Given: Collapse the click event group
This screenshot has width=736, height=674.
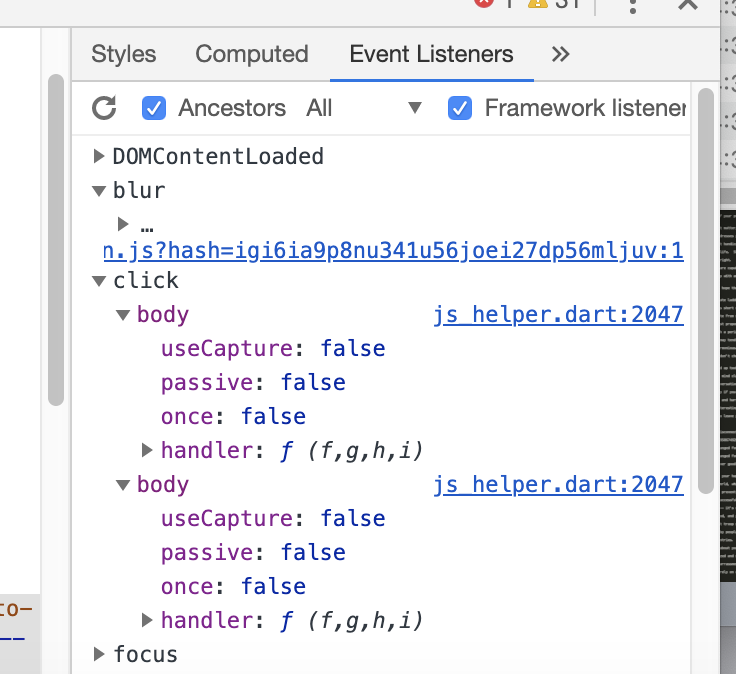Looking at the screenshot, I should 99,281.
